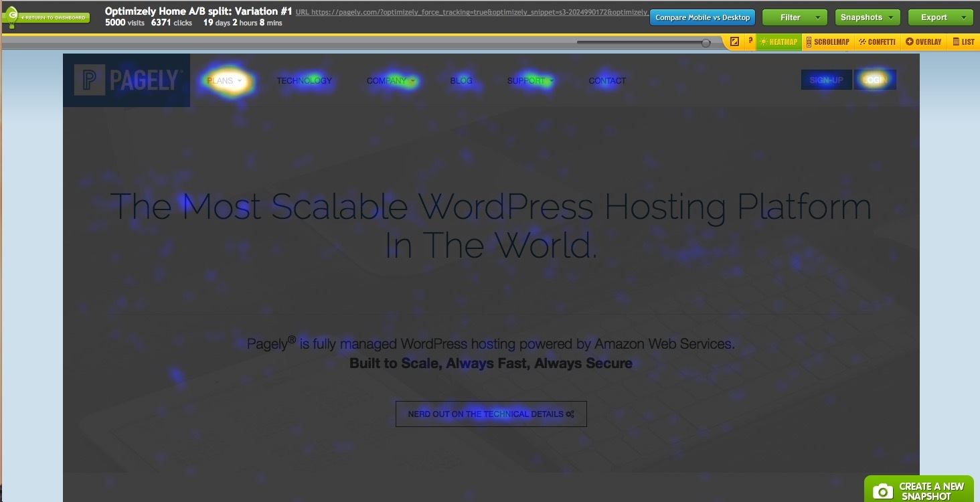Click the snapshot title 'Optimizely Home A/B split: Variation #1'

click(x=199, y=11)
